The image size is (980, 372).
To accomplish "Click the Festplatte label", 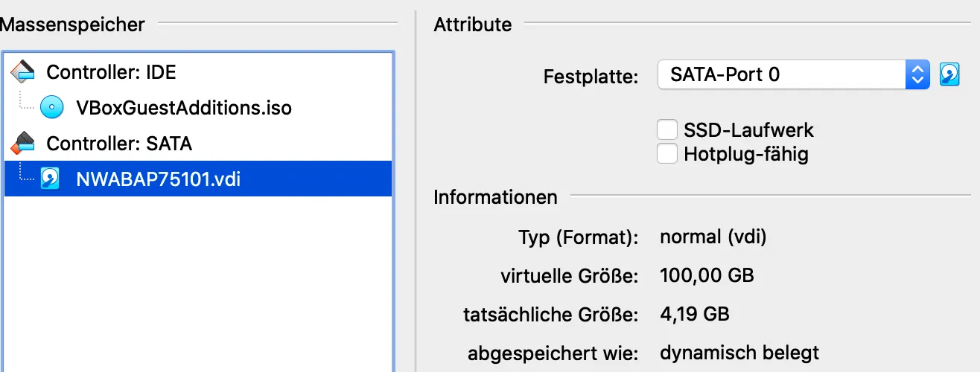I will (x=591, y=76).
